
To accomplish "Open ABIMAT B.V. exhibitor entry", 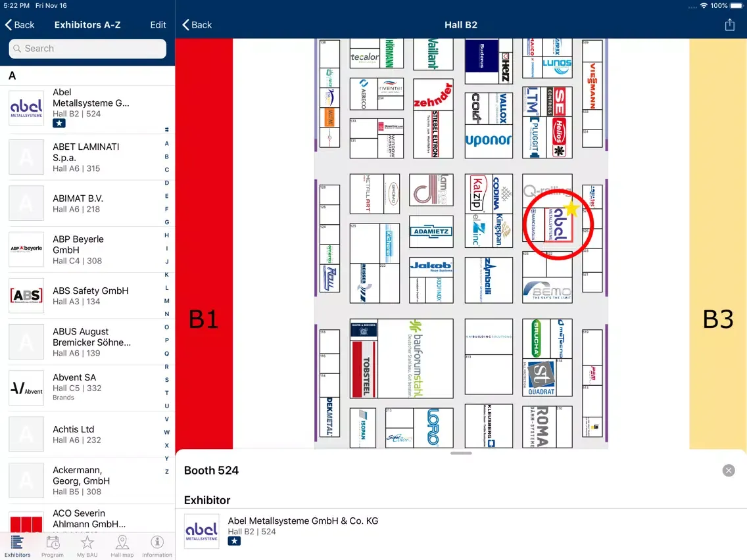I will (x=87, y=203).
